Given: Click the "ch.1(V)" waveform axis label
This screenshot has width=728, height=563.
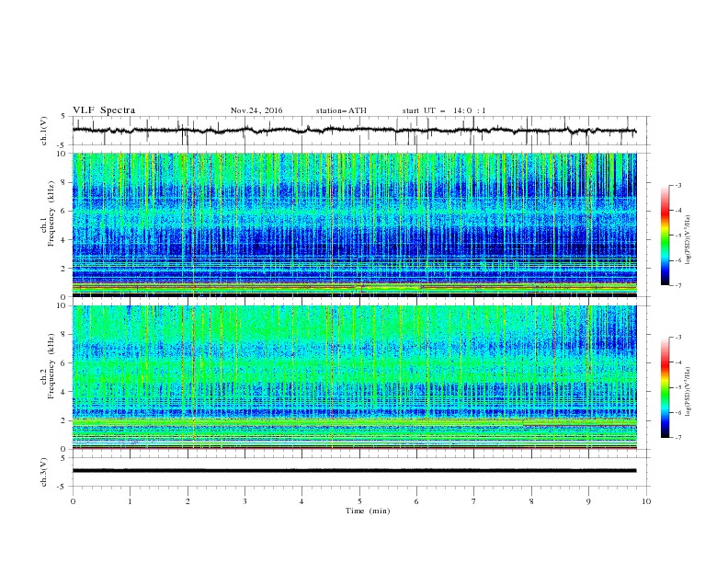Looking at the screenshot, I should pos(44,131).
